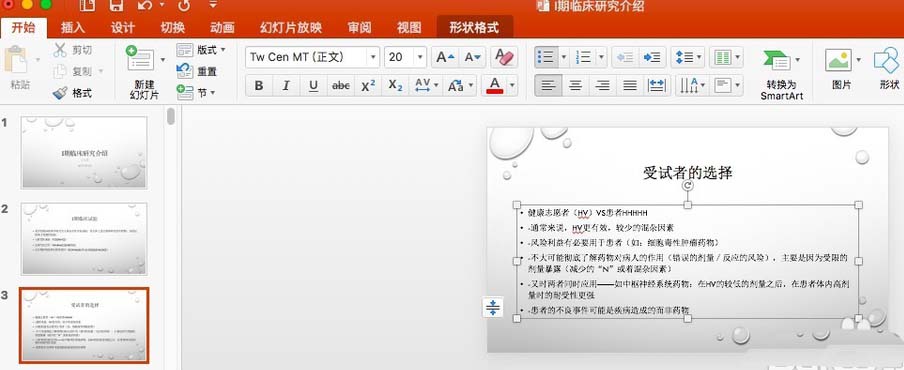Toggle bold formatting B
The image size is (904, 370).
[259, 86]
